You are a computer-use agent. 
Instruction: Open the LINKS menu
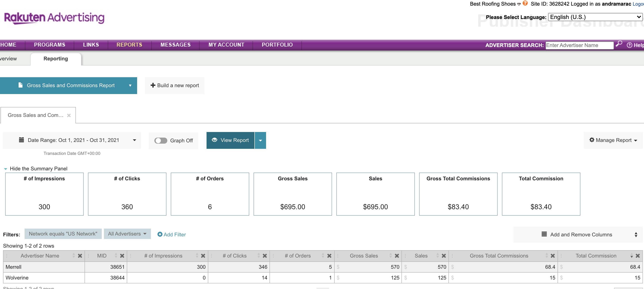coord(91,45)
